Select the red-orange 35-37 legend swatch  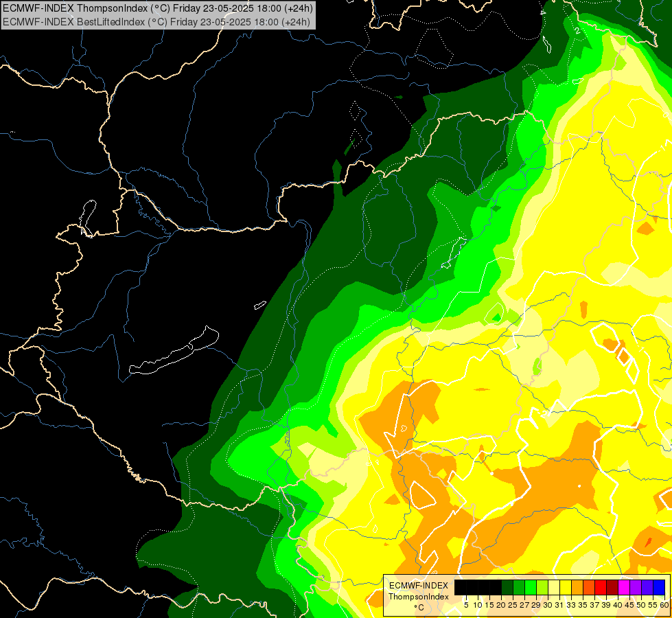pyautogui.click(x=589, y=587)
